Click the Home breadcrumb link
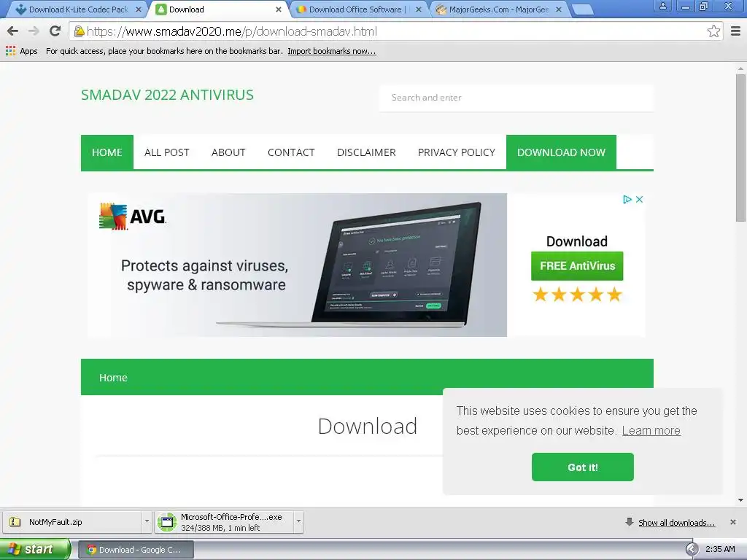Screen dimensions: 747x560 pos(113,378)
